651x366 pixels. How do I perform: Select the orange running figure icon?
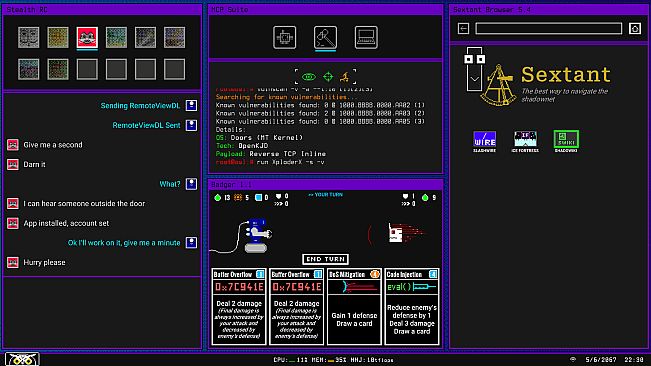click(345, 77)
